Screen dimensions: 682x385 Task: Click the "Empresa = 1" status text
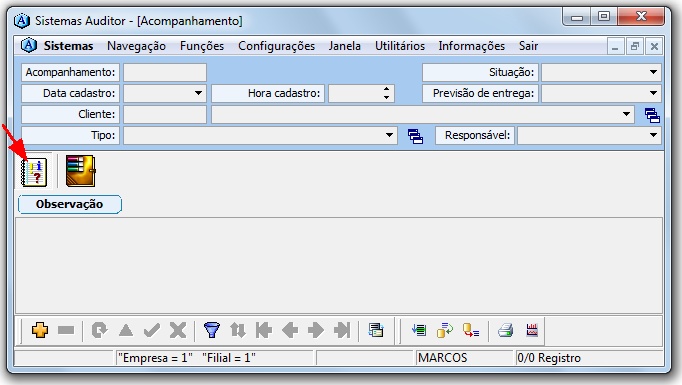(x=155, y=358)
